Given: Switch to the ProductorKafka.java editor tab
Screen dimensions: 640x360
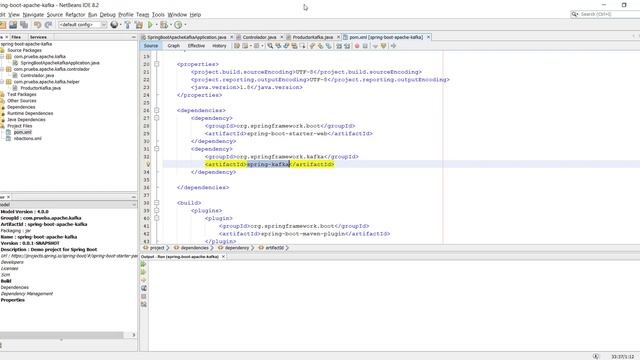Looking at the screenshot, I should point(312,37).
